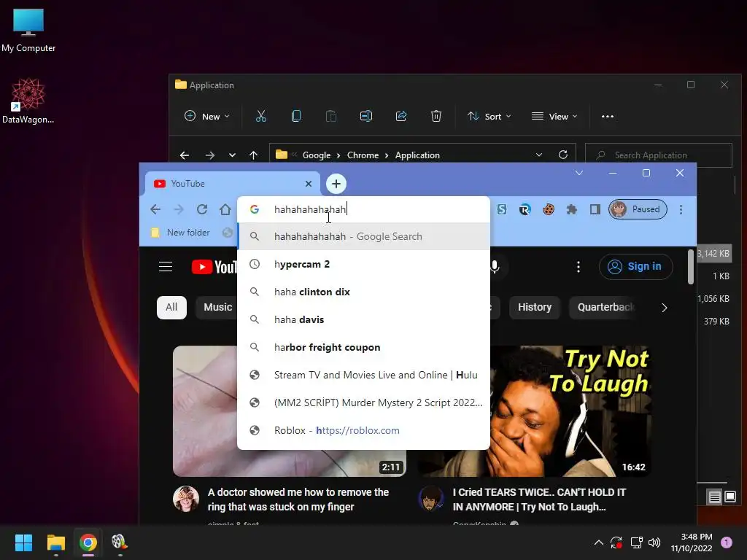
Task: Open File Explorer from taskbar
Action: tap(55, 542)
